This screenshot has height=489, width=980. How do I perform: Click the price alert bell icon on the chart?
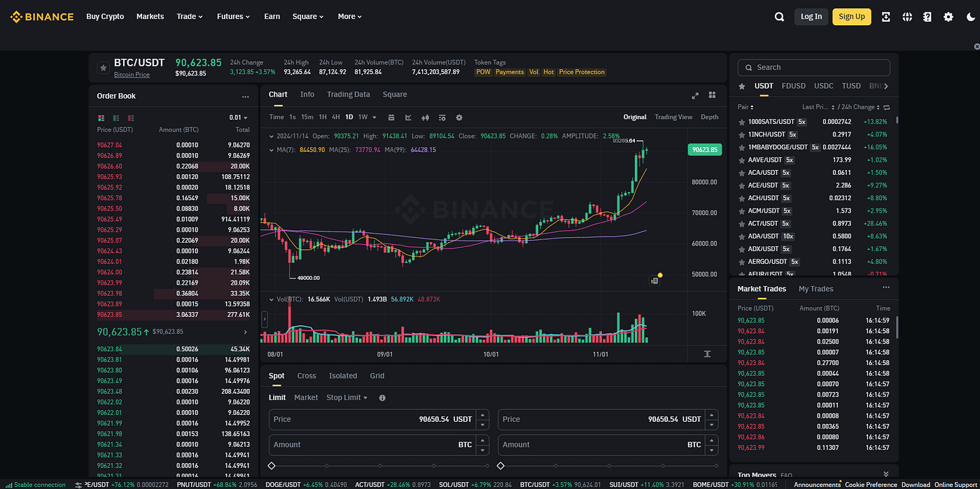(655, 280)
